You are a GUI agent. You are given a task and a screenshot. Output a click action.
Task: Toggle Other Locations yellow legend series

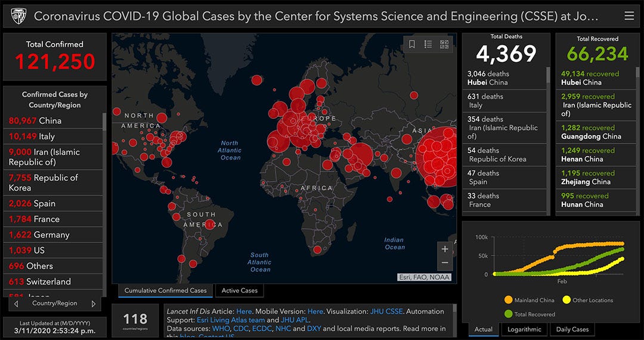(588, 300)
